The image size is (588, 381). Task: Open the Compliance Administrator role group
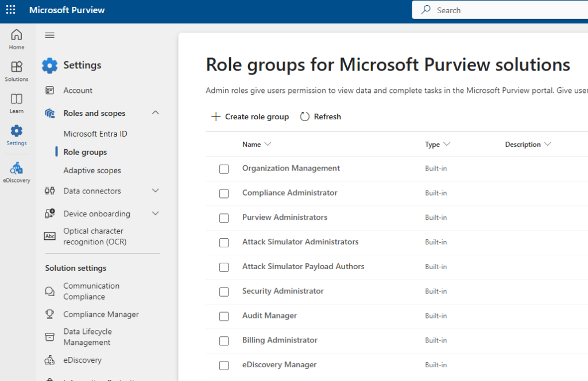(290, 193)
